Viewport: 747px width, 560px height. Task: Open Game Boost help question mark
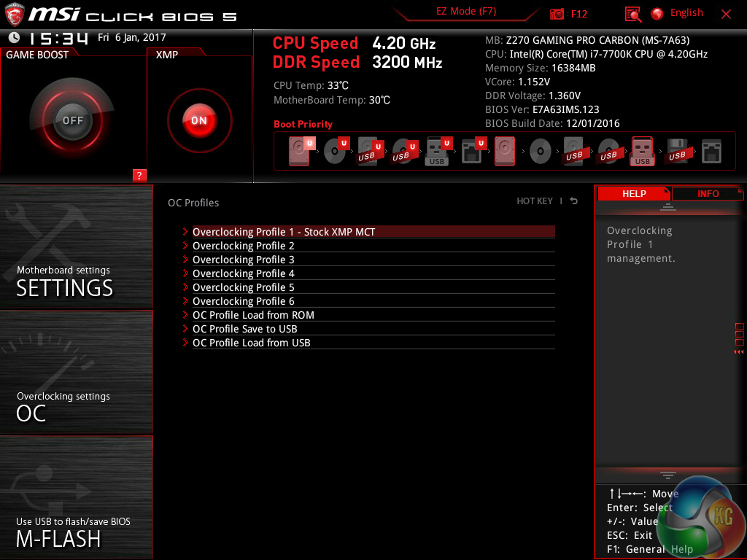[139, 175]
